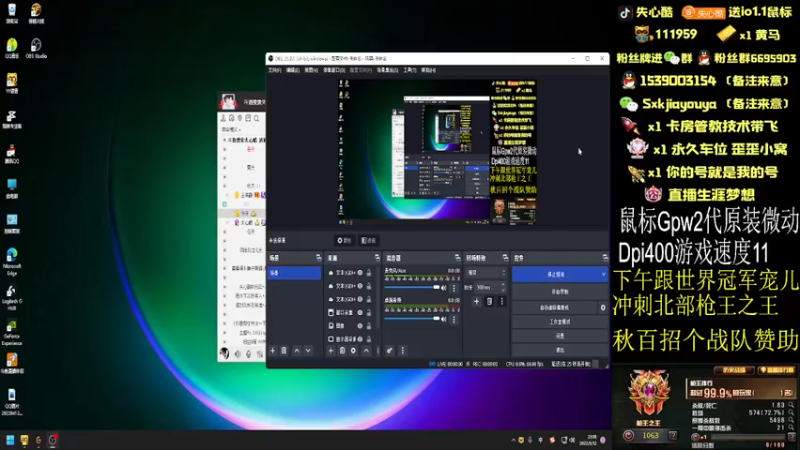Screen dimensions: 800x450
Task: Open OBS Studio desktop shortcut
Action: click(x=36, y=48)
